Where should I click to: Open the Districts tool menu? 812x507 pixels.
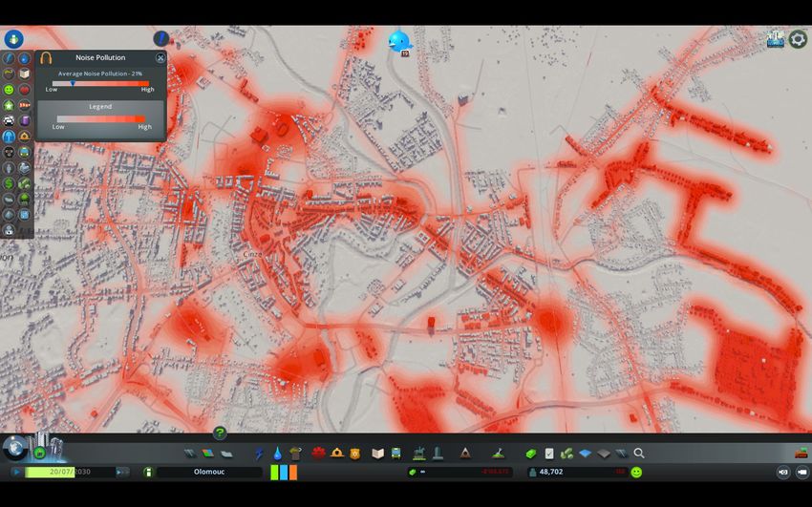tap(226, 454)
